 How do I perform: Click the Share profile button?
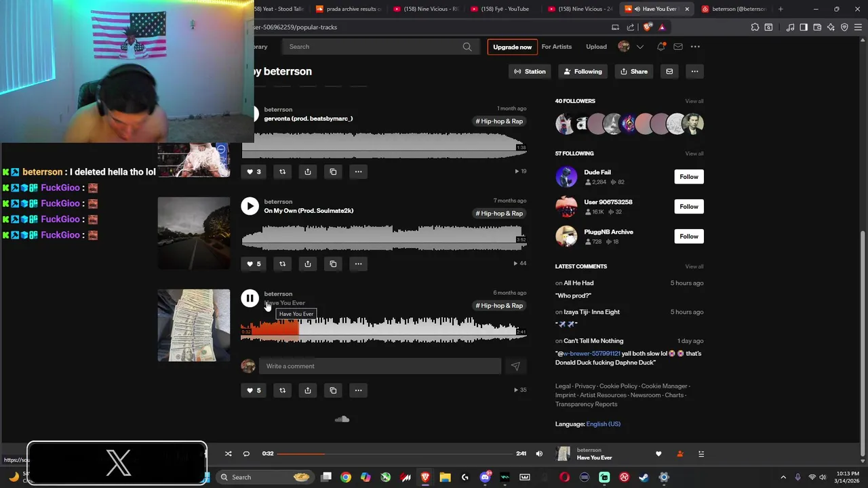point(634,71)
